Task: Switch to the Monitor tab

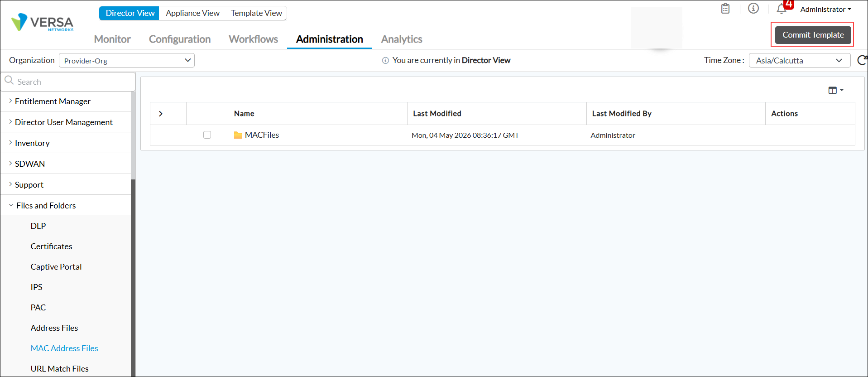Action: click(112, 39)
